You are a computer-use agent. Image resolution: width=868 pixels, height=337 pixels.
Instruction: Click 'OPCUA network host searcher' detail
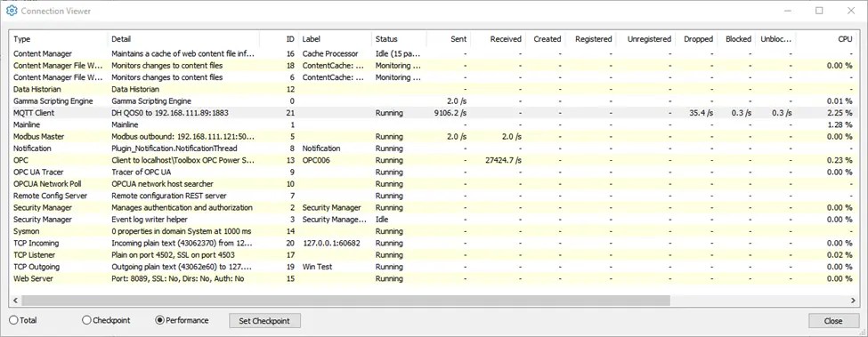[162, 184]
